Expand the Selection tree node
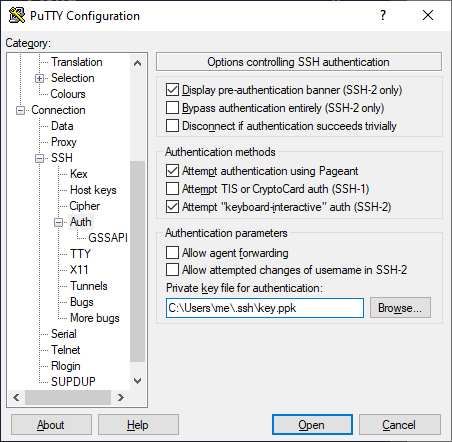The width and height of the screenshot is (452, 442). (x=39, y=78)
